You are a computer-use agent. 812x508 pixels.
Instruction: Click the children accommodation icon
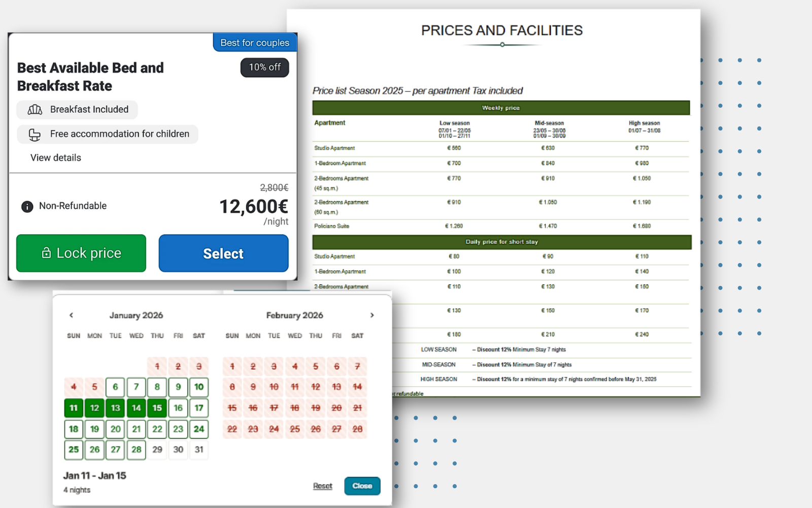[x=35, y=135]
